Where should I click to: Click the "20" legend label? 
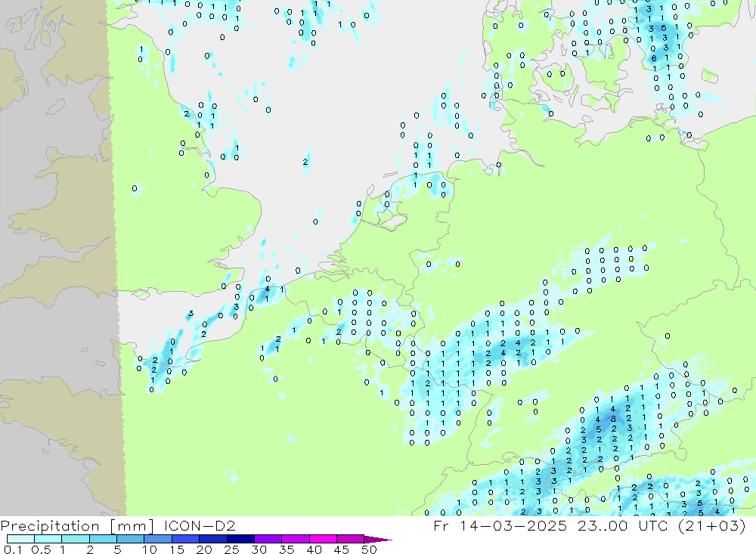click(x=204, y=549)
